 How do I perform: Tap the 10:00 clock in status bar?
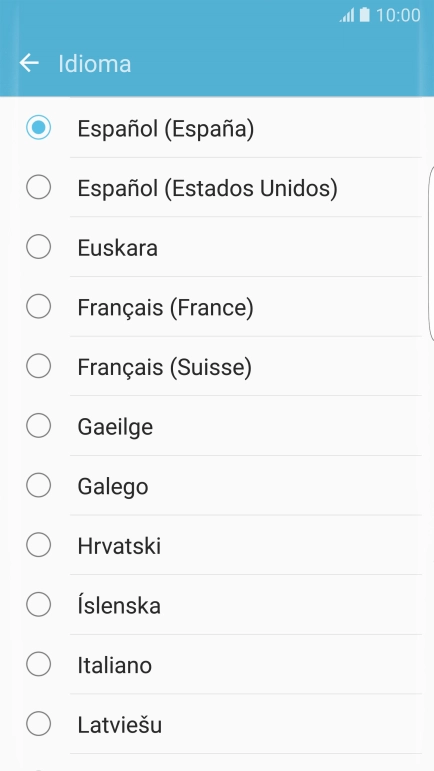click(398, 15)
